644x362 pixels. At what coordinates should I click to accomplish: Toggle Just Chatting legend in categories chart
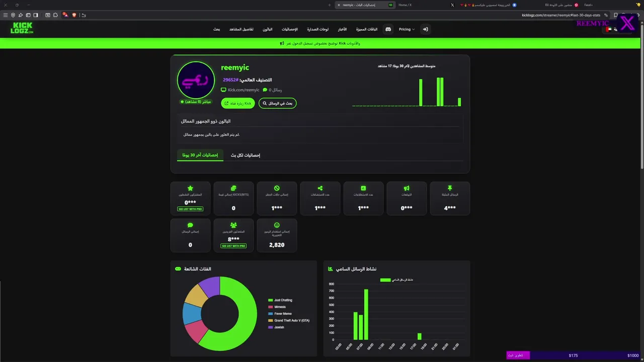point(280,300)
